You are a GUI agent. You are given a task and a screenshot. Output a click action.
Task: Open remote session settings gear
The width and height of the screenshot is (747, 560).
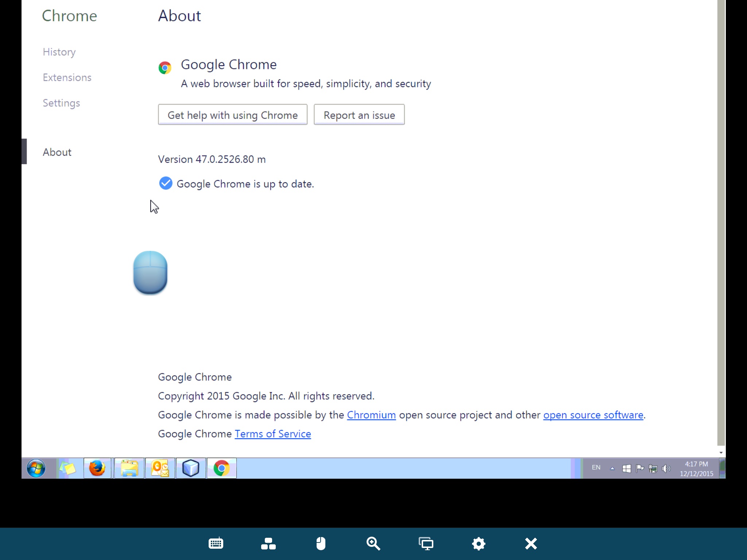(x=479, y=543)
